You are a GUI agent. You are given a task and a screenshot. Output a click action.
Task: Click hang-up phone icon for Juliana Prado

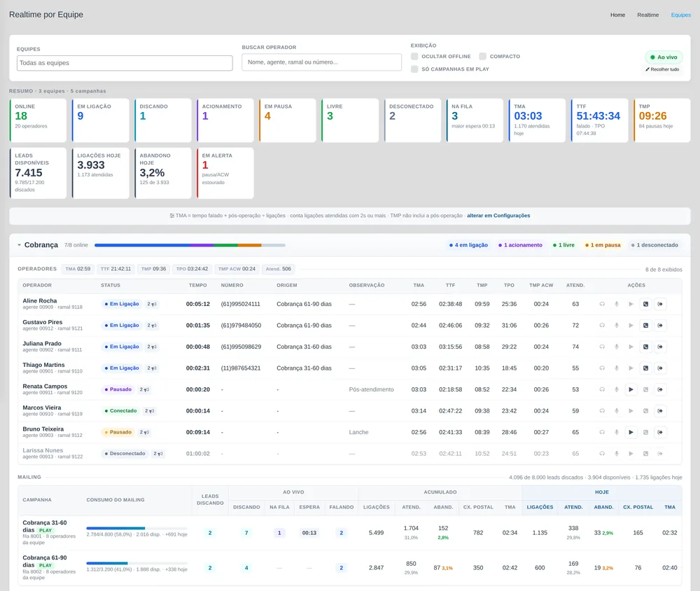645,347
